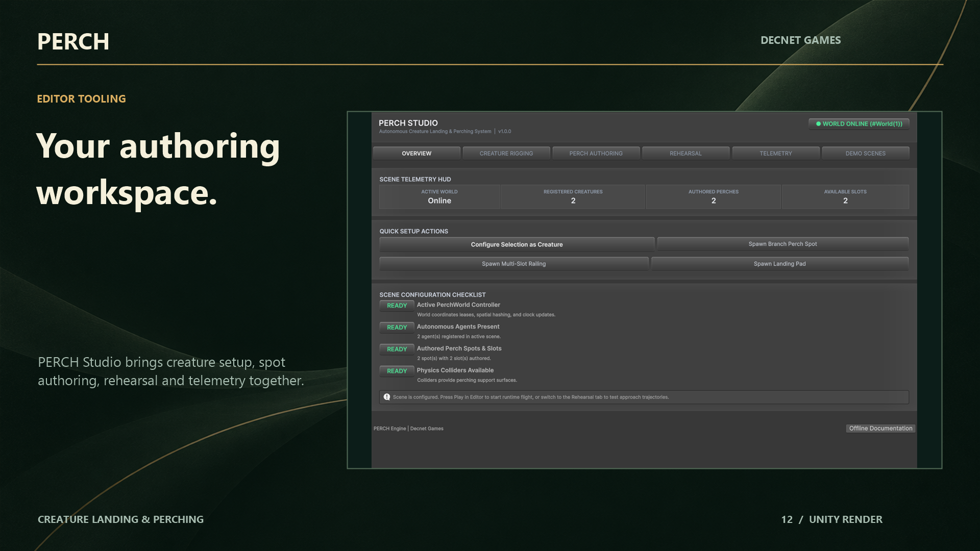Click READY badge for Autonomous Agents Present
The image size is (980, 551).
397,328
